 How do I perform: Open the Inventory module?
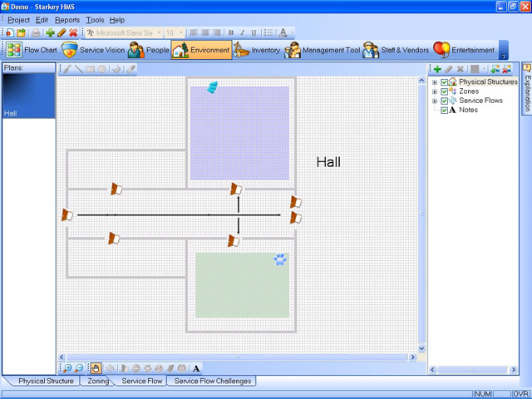pos(257,50)
